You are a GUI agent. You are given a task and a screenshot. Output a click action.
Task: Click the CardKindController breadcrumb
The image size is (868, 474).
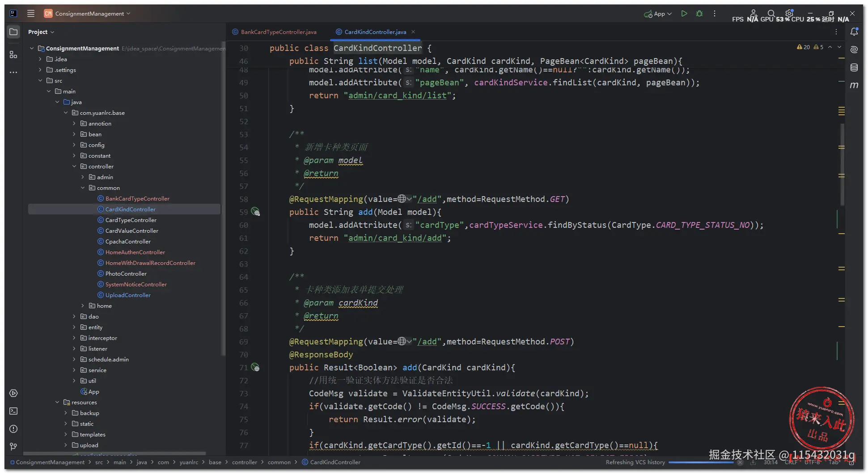[x=331, y=462]
